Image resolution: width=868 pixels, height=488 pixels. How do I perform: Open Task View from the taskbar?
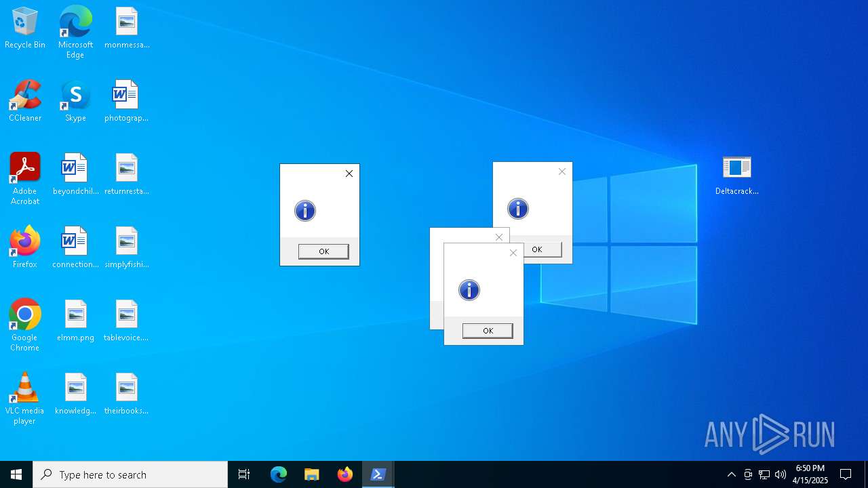pos(244,474)
